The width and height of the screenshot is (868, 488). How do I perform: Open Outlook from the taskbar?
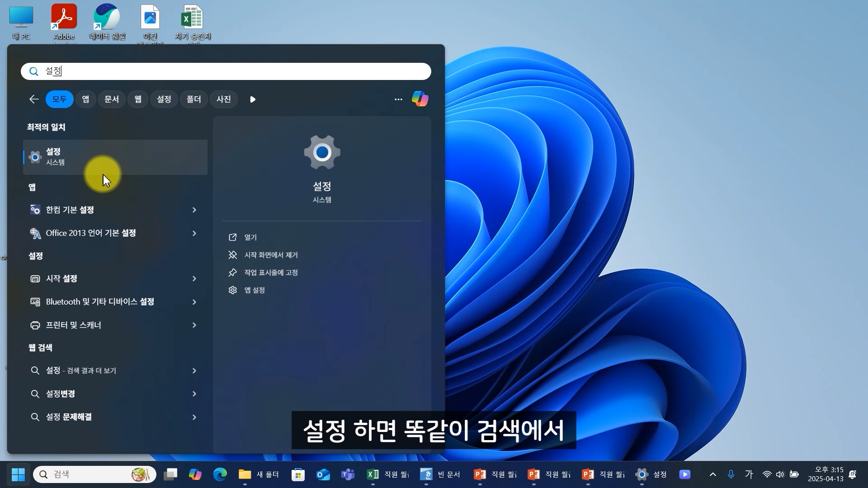tap(323, 474)
